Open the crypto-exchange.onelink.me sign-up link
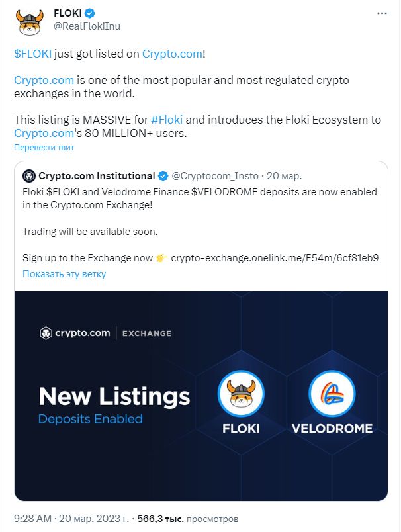Image resolution: width=401 pixels, height=532 pixels. 275,258
